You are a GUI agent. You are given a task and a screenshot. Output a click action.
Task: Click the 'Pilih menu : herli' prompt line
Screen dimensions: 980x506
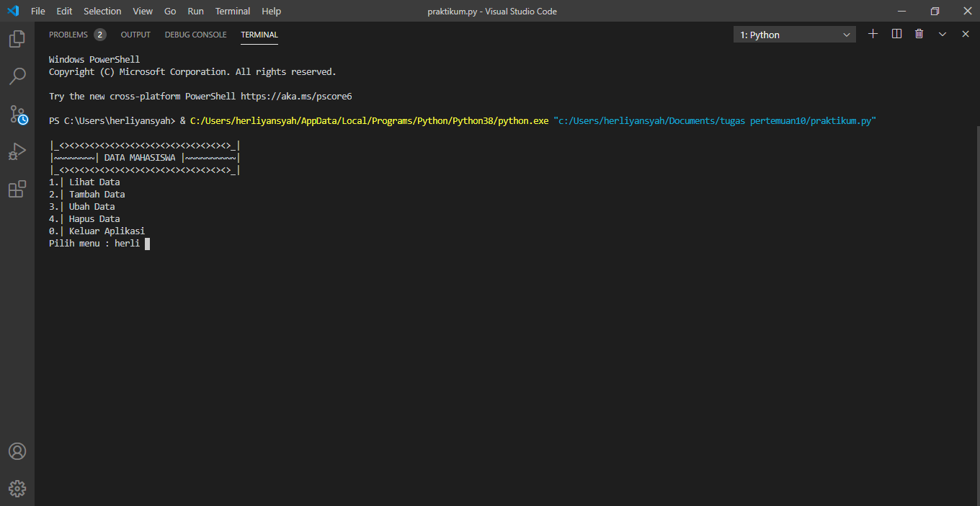[94, 244]
